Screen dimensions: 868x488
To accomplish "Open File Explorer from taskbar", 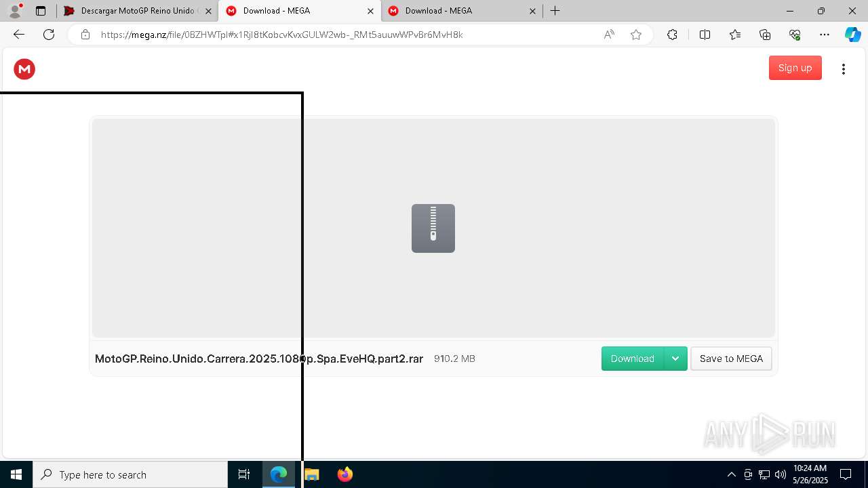I will 312,474.
